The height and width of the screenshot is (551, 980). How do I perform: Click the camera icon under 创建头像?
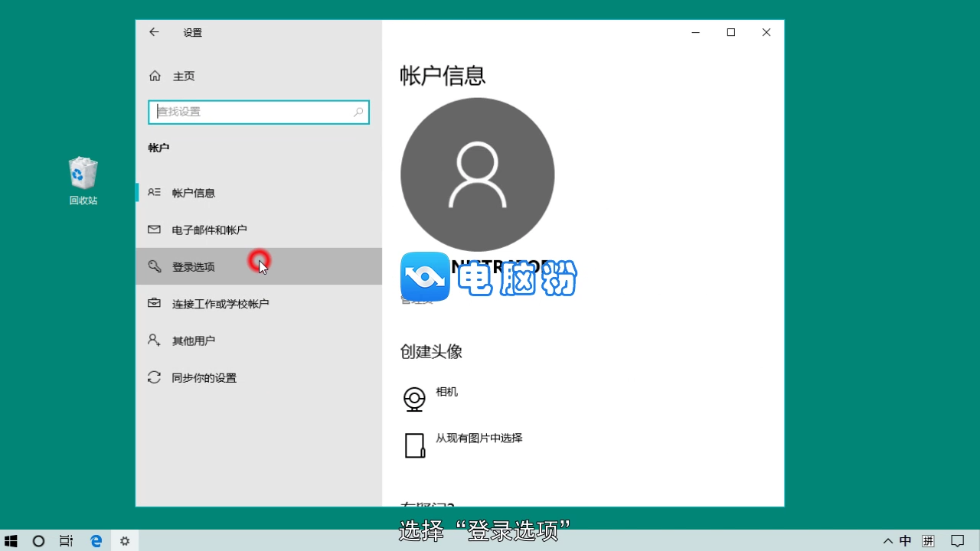414,399
